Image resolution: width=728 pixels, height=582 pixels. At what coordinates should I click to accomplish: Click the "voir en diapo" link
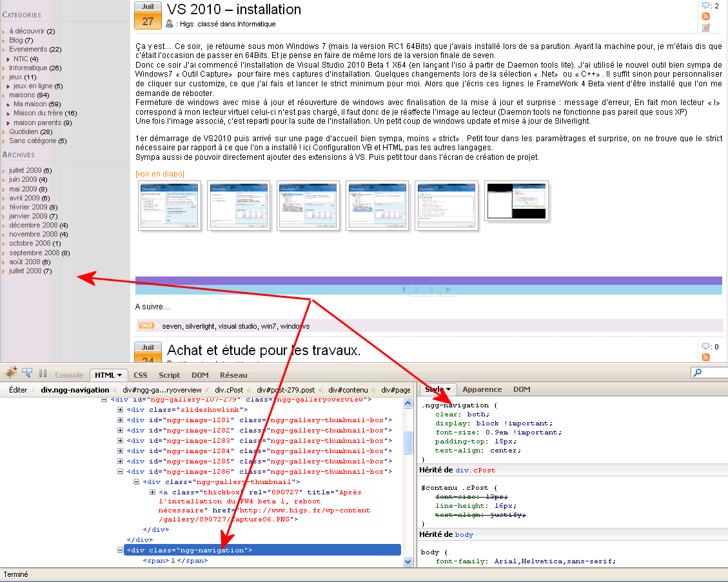coord(159,174)
